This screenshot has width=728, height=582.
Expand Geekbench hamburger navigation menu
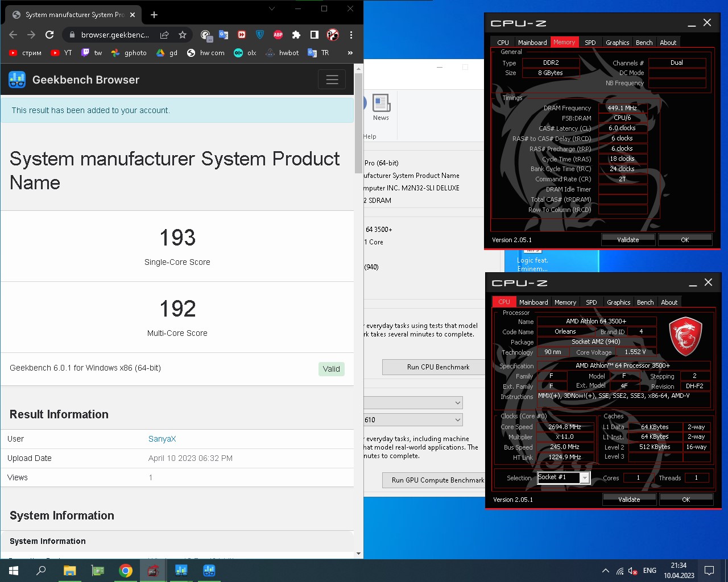332,80
